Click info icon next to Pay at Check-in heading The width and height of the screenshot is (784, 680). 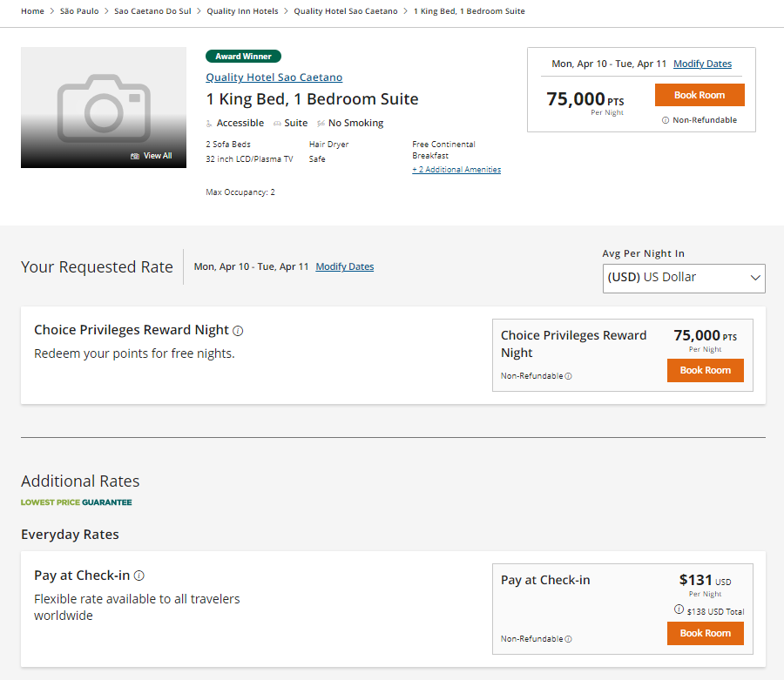(x=139, y=576)
